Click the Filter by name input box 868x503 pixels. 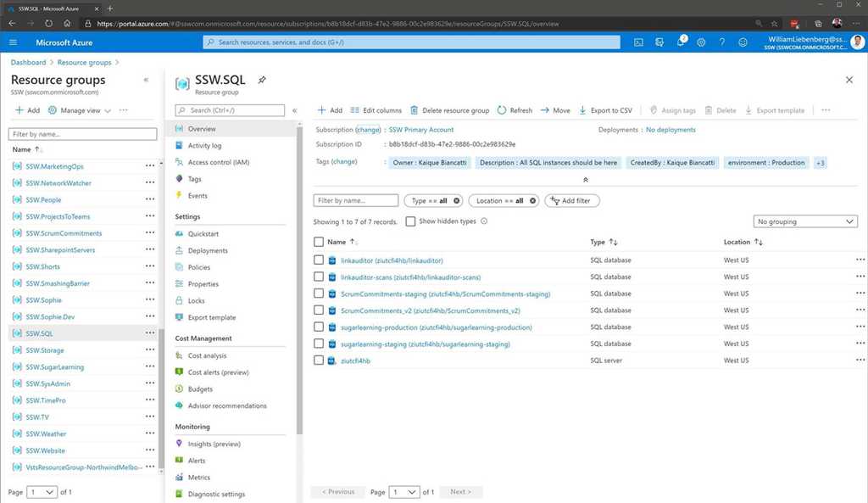pyautogui.click(x=353, y=200)
